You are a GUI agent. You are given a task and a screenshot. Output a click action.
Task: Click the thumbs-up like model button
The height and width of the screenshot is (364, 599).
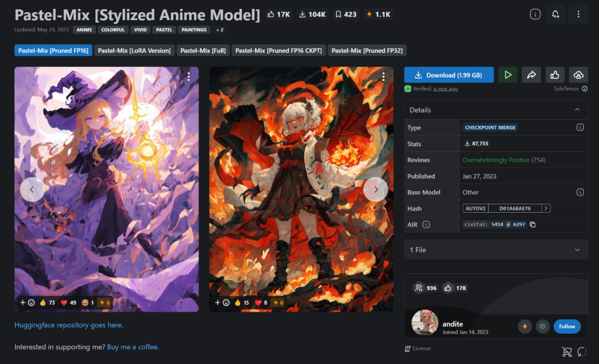point(555,75)
